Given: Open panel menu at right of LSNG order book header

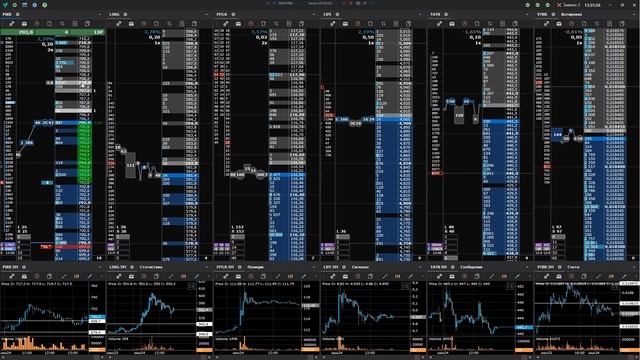Looking at the screenshot, I should click(207, 14).
